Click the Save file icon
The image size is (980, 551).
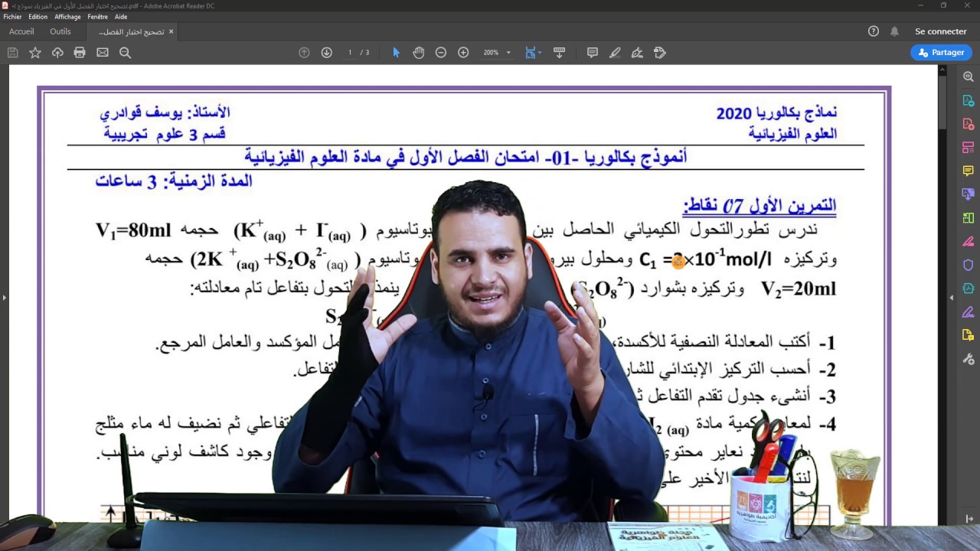coord(12,53)
